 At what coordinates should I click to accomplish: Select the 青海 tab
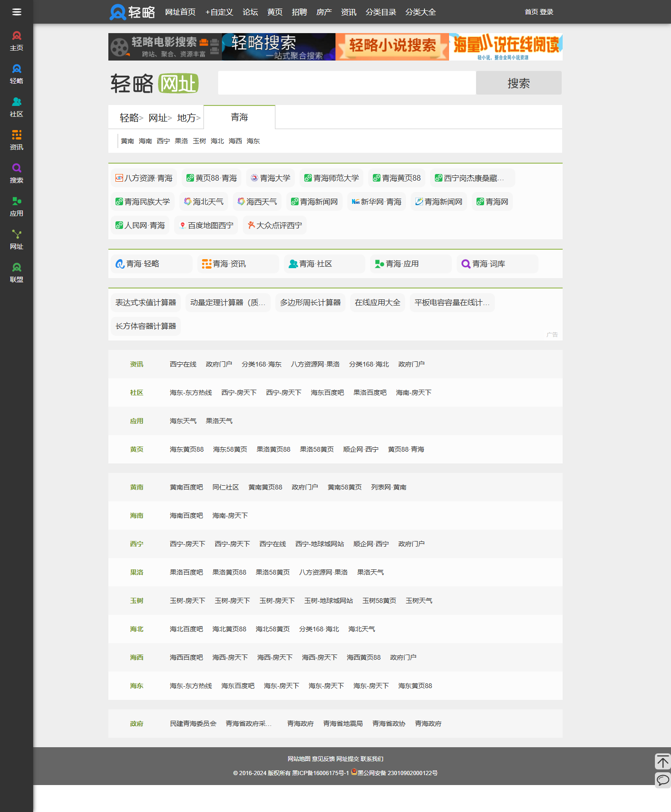click(x=239, y=117)
